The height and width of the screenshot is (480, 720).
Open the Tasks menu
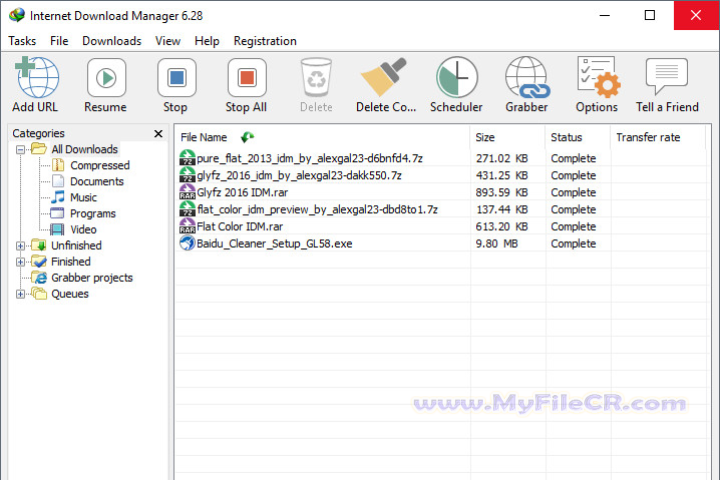22,41
